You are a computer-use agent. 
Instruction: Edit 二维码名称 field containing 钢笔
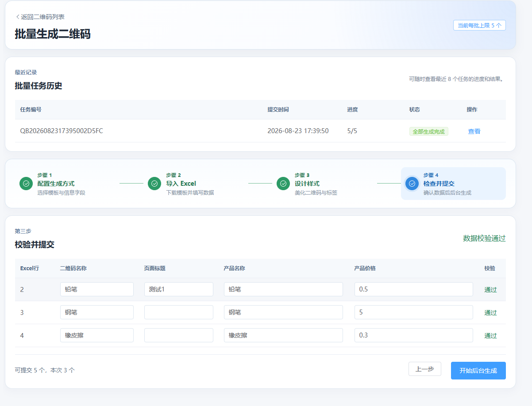(x=97, y=312)
